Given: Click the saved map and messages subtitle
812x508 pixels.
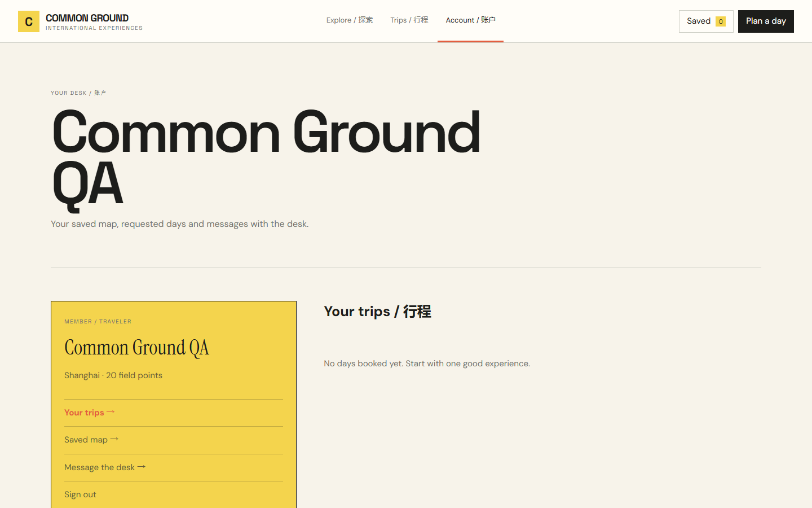Looking at the screenshot, I should [180, 224].
